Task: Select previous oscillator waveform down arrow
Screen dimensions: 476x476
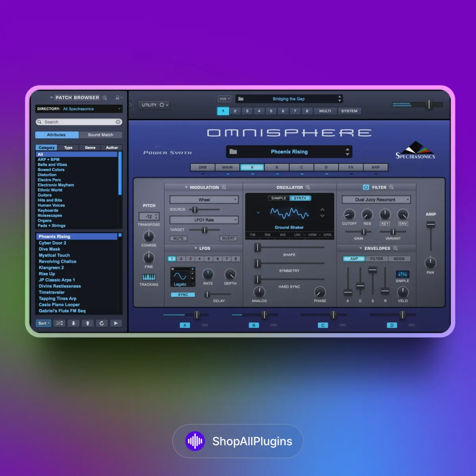Action: 322,216
